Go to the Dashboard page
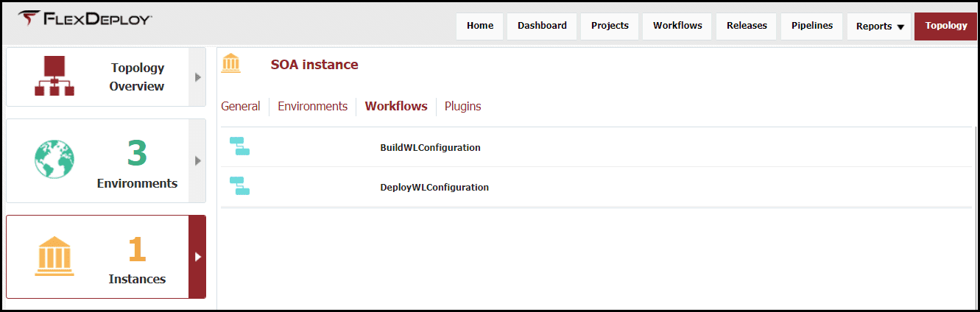The image size is (980, 312). (542, 26)
